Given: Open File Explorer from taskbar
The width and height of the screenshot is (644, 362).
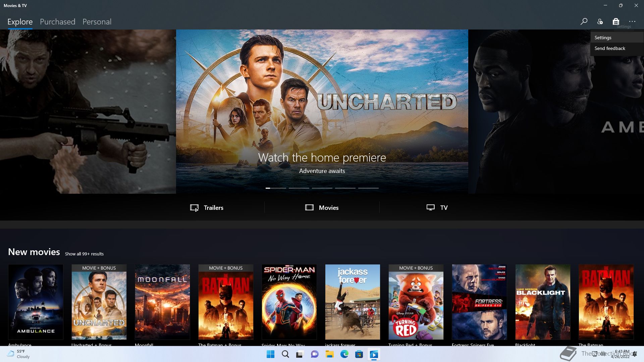Looking at the screenshot, I should click(x=329, y=354).
